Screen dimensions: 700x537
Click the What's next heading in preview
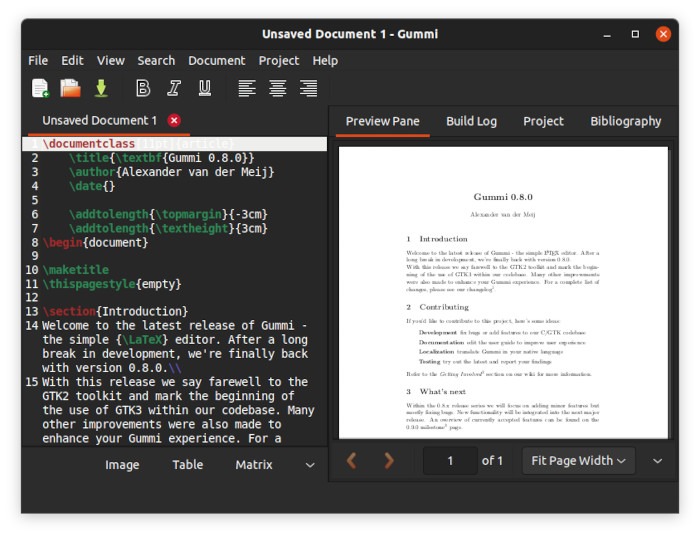click(442, 391)
